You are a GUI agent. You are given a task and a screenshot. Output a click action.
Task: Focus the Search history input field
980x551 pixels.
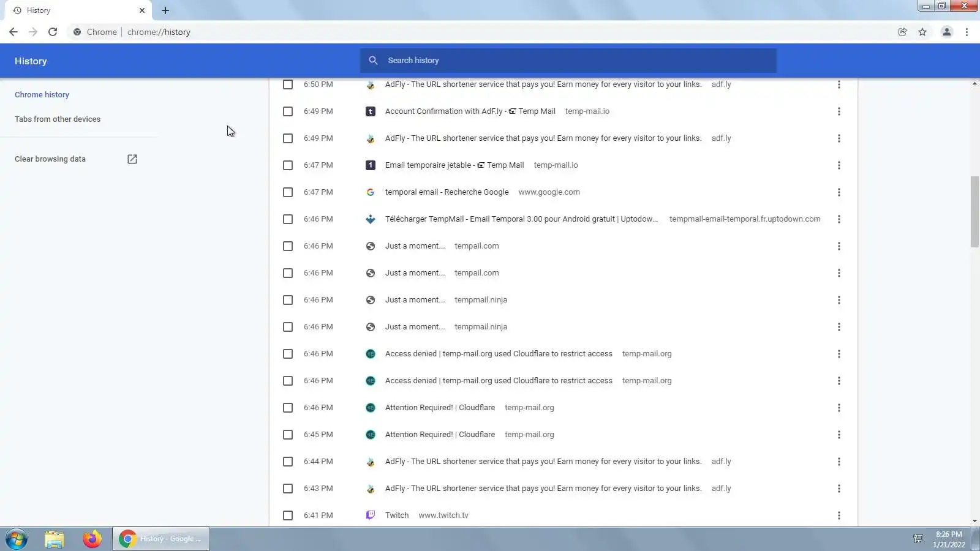click(x=568, y=61)
